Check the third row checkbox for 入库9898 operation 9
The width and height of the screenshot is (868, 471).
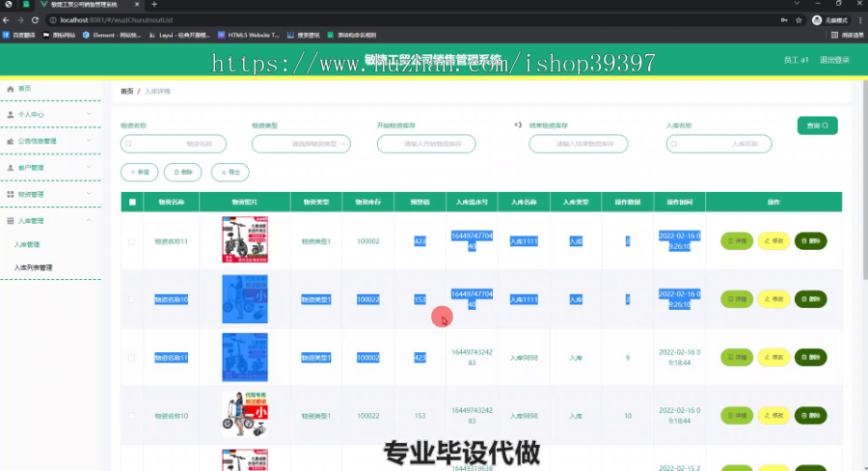tap(132, 358)
